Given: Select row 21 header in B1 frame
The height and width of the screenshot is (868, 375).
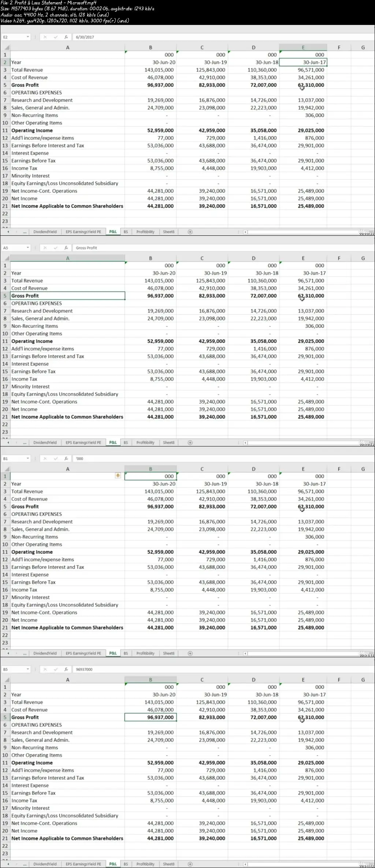Looking at the screenshot, I should pos(5,628).
